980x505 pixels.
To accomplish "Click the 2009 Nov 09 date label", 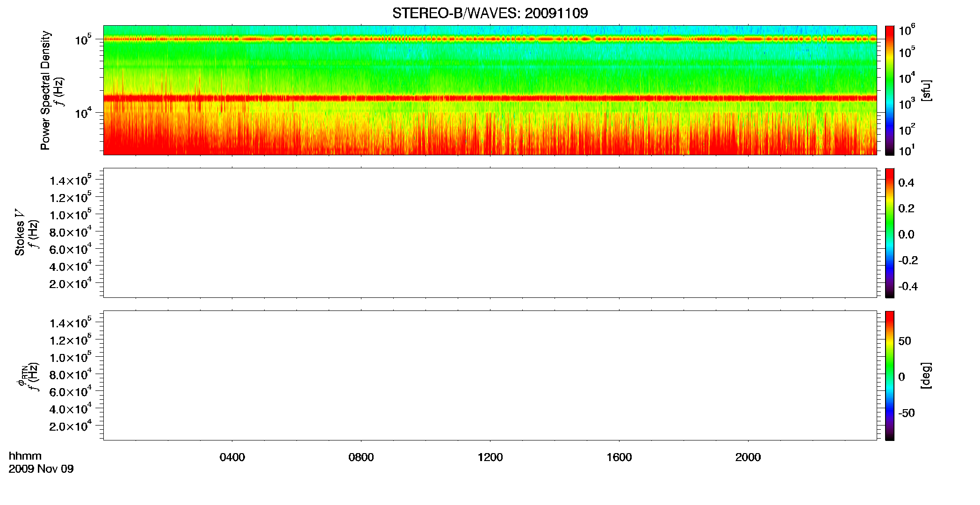I will point(41,469).
